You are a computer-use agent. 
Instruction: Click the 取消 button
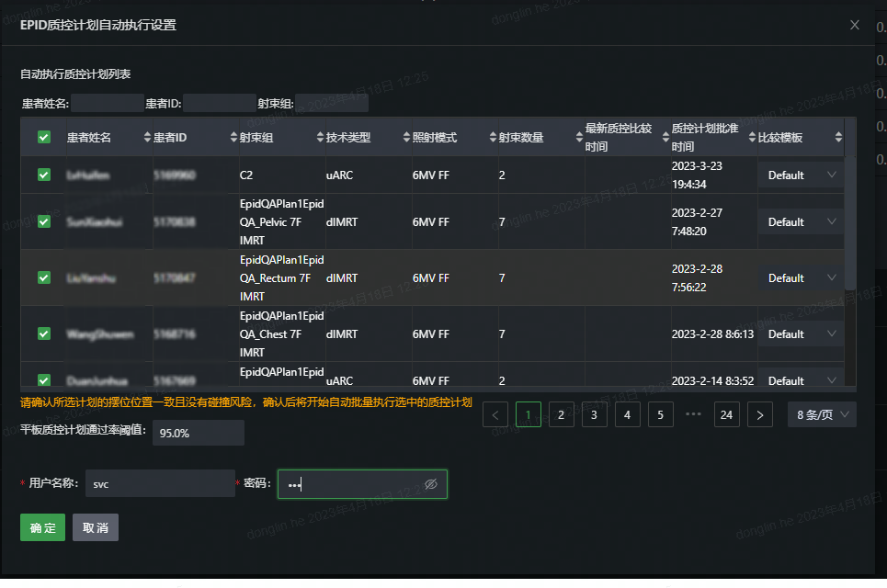(96, 527)
